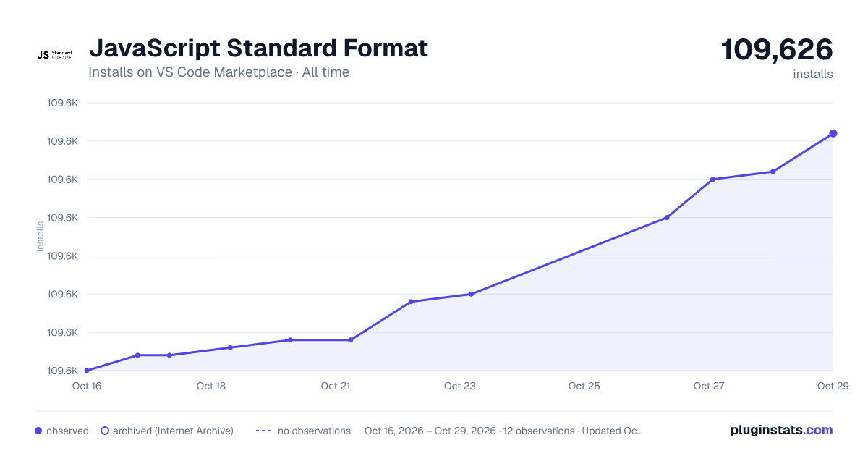The width and height of the screenshot is (868, 456).
Task: Click the first data point at Oct 16
Action: [87, 371]
